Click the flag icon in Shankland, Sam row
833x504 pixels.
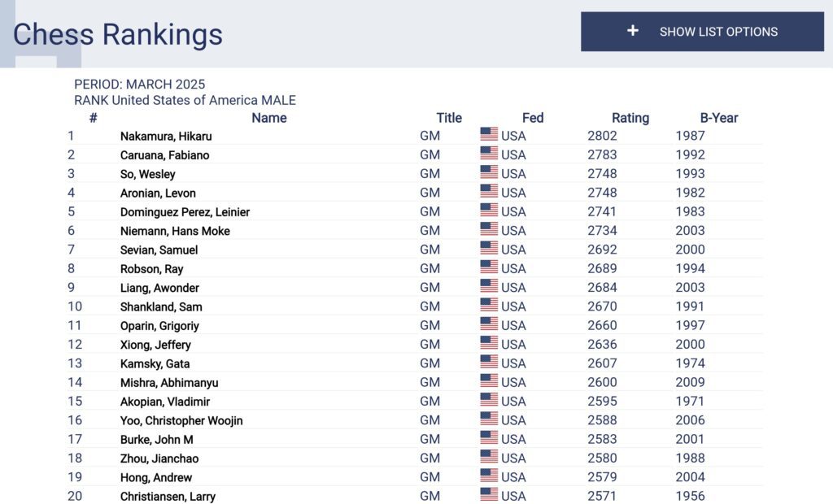[x=489, y=305]
